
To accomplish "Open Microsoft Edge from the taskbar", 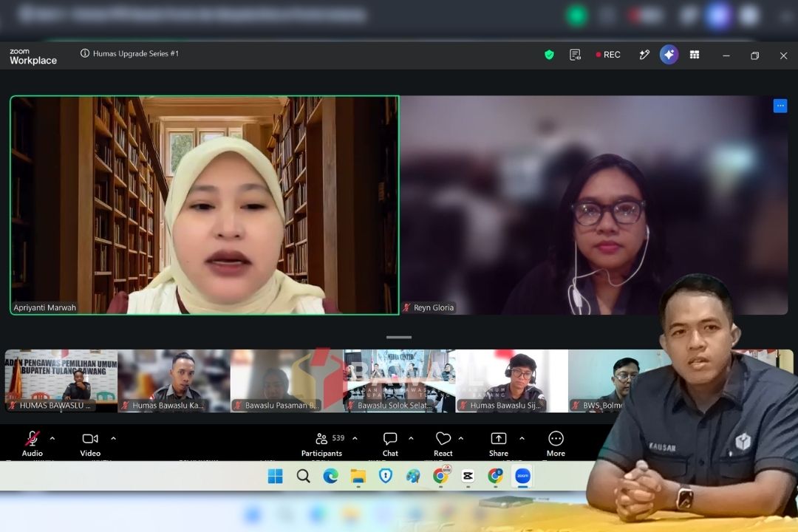I will [331, 476].
